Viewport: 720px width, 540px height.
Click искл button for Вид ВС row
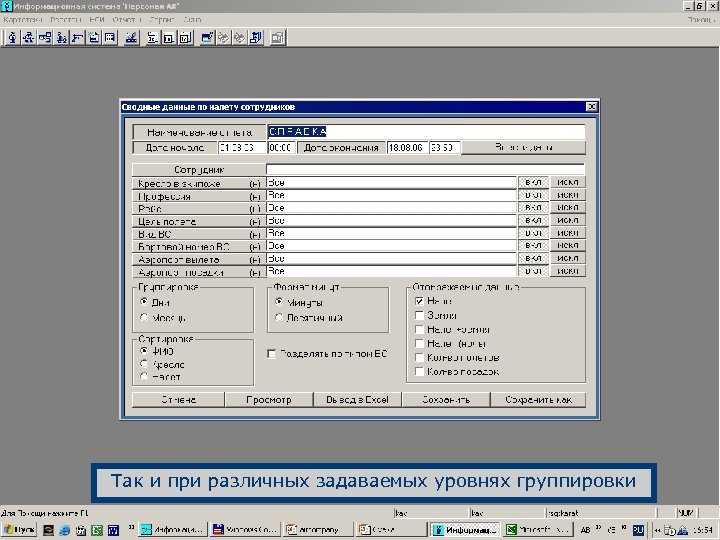click(x=568, y=233)
